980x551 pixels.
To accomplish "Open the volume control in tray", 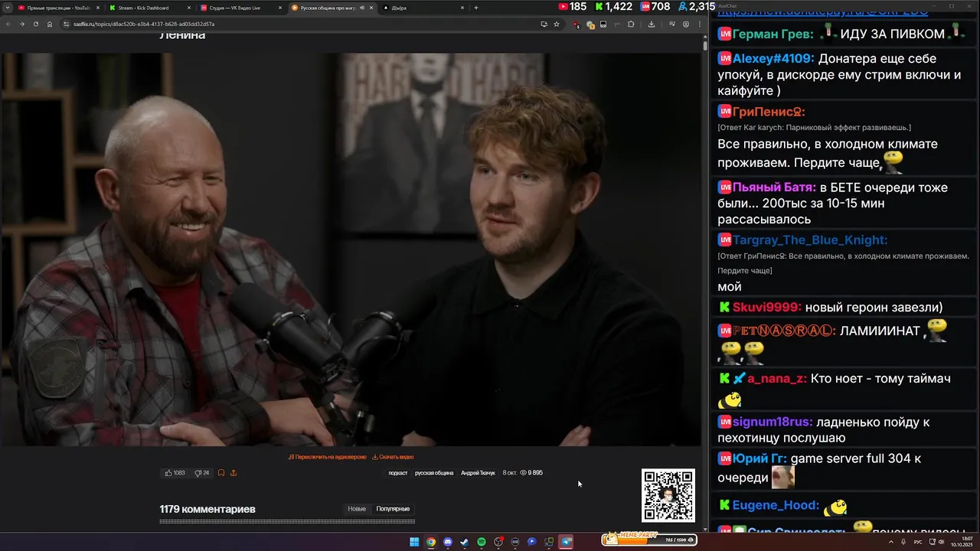I will coord(942,542).
